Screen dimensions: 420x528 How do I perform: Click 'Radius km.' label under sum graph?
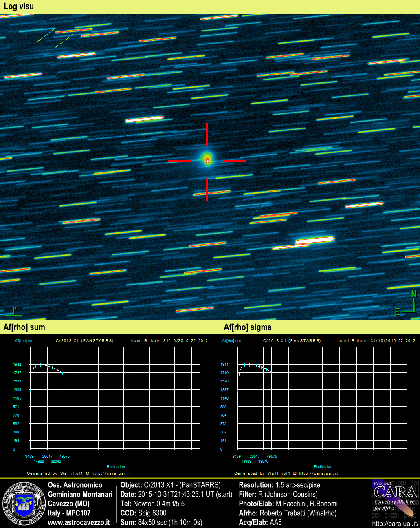116,466
